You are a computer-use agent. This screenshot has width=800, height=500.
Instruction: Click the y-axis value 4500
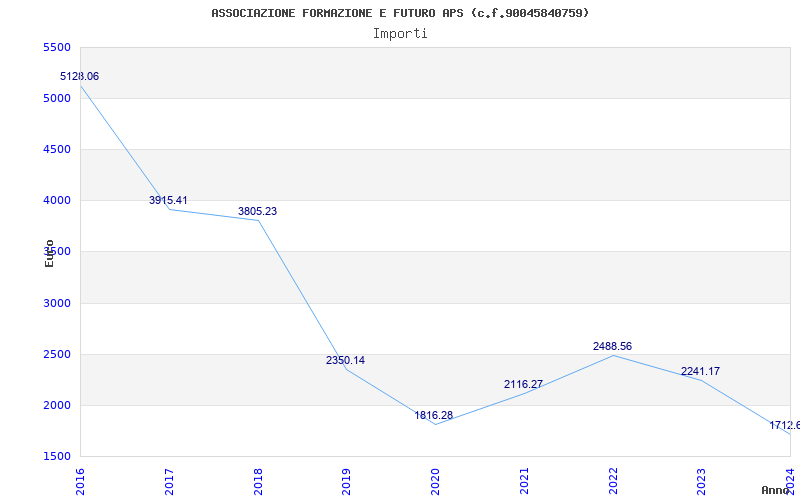click(x=57, y=149)
